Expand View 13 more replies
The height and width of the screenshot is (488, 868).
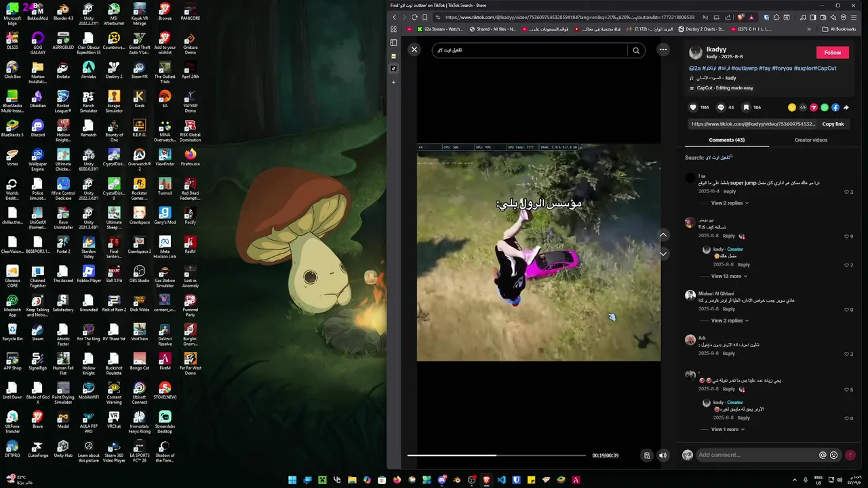[x=730, y=276]
